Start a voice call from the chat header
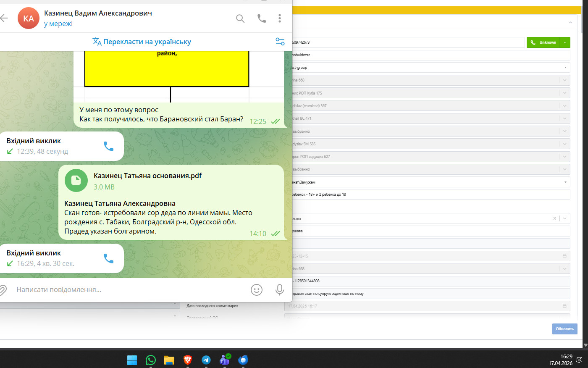 (x=262, y=18)
